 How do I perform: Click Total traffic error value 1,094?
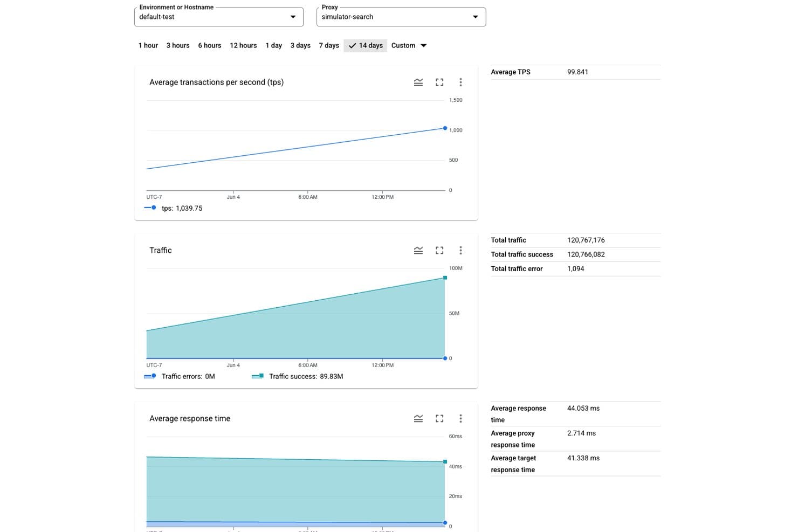(576, 269)
